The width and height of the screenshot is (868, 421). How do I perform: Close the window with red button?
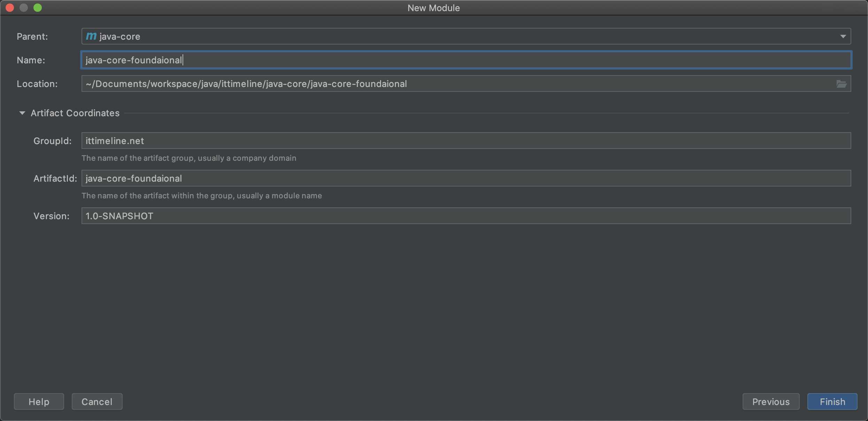pyautogui.click(x=10, y=8)
